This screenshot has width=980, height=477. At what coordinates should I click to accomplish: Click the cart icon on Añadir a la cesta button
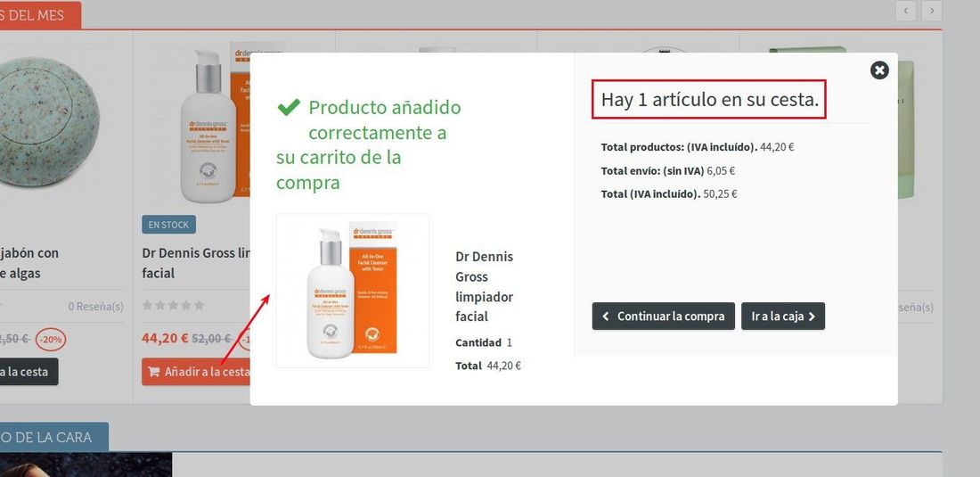tap(153, 372)
